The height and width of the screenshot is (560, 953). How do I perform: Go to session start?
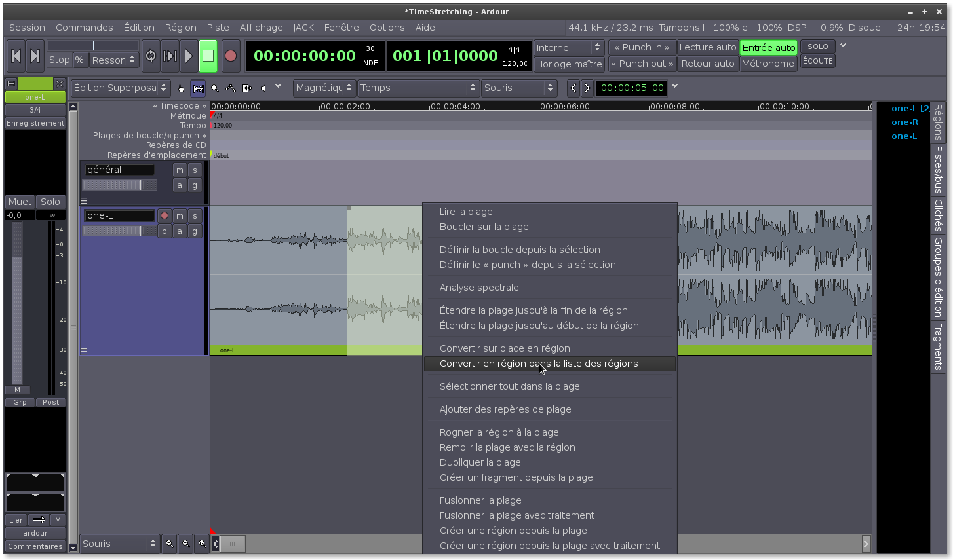(16, 56)
